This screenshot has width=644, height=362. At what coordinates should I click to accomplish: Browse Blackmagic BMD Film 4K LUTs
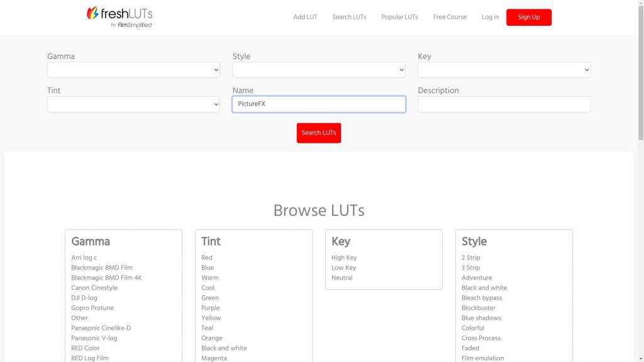(x=106, y=278)
